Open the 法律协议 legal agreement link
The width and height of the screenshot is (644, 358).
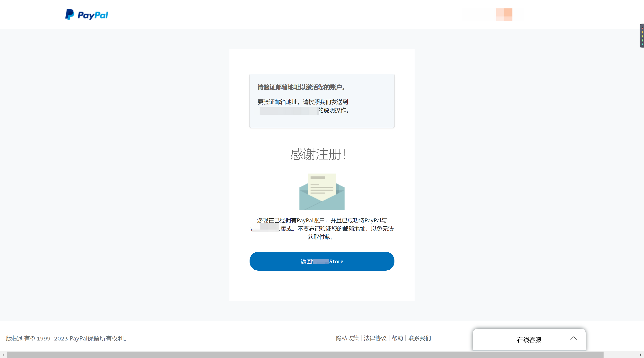point(375,338)
